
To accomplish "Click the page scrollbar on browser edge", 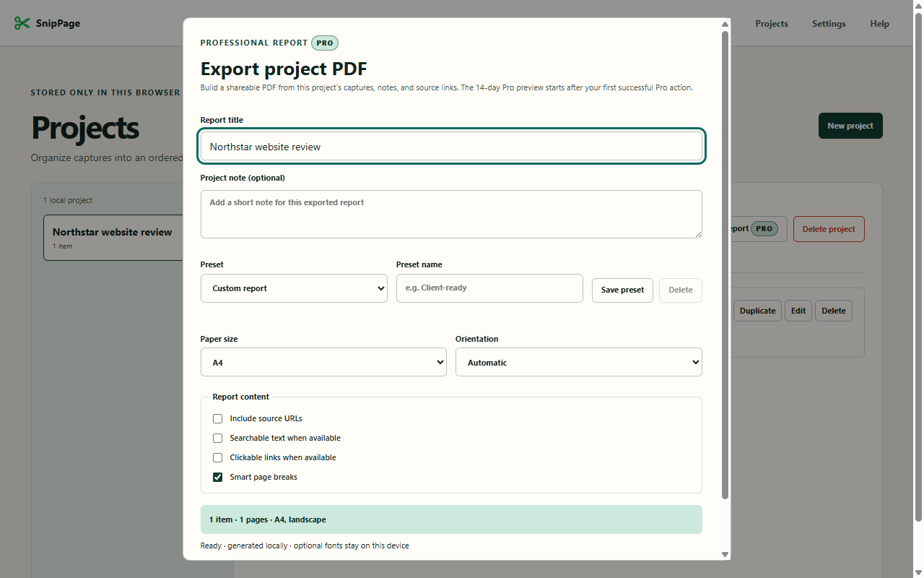I will tap(918, 267).
